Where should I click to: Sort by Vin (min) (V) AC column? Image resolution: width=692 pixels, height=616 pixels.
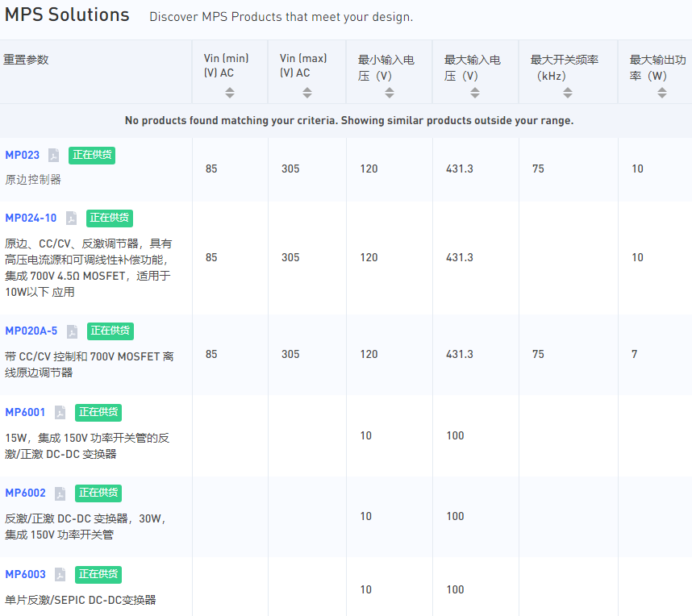click(x=230, y=93)
